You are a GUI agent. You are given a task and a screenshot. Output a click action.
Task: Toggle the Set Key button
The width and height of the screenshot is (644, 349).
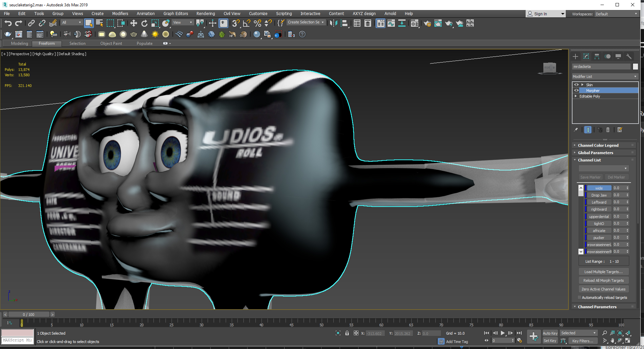(550, 341)
